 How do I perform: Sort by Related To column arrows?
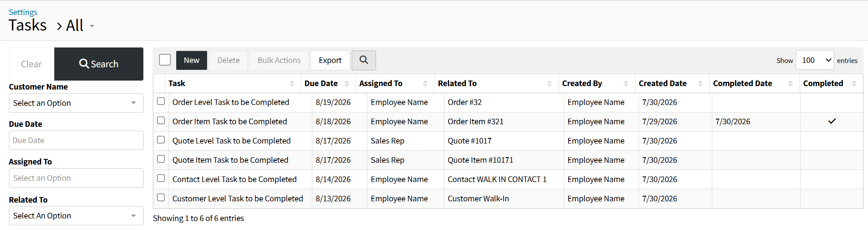(x=549, y=84)
